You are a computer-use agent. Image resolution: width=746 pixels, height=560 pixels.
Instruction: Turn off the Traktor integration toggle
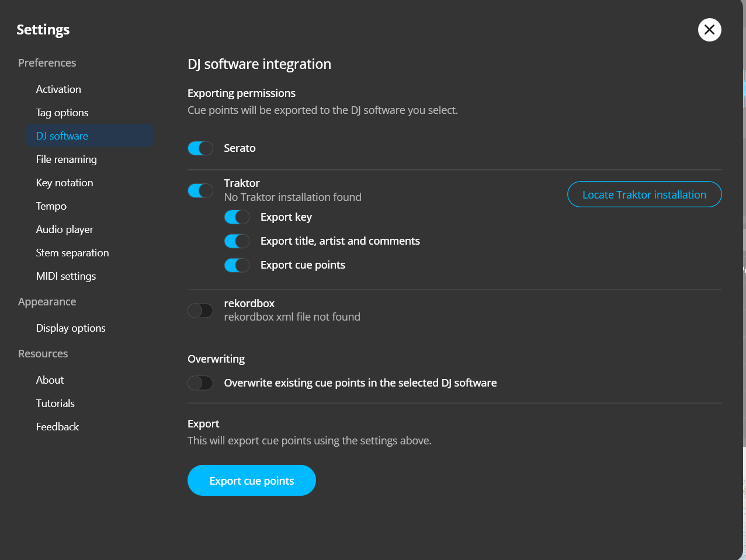(x=200, y=190)
